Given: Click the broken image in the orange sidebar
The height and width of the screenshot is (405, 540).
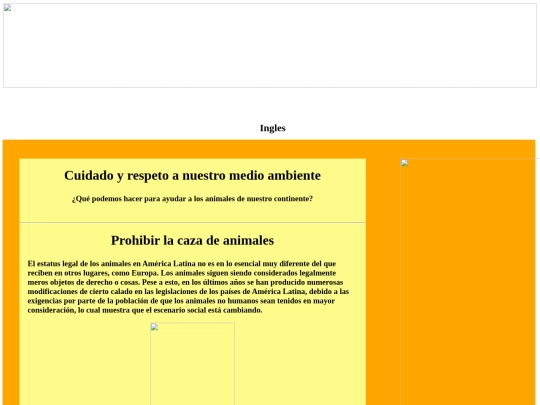Looking at the screenshot, I should pos(470,282).
